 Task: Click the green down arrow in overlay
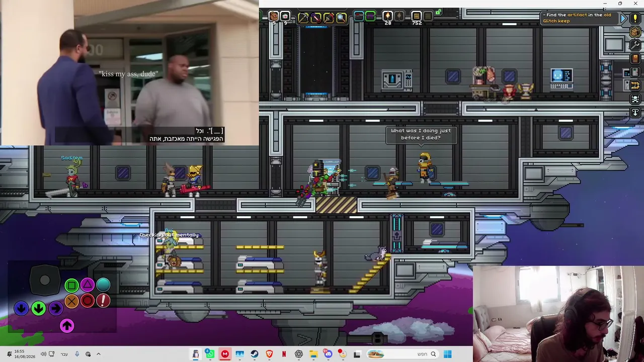point(39,308)
